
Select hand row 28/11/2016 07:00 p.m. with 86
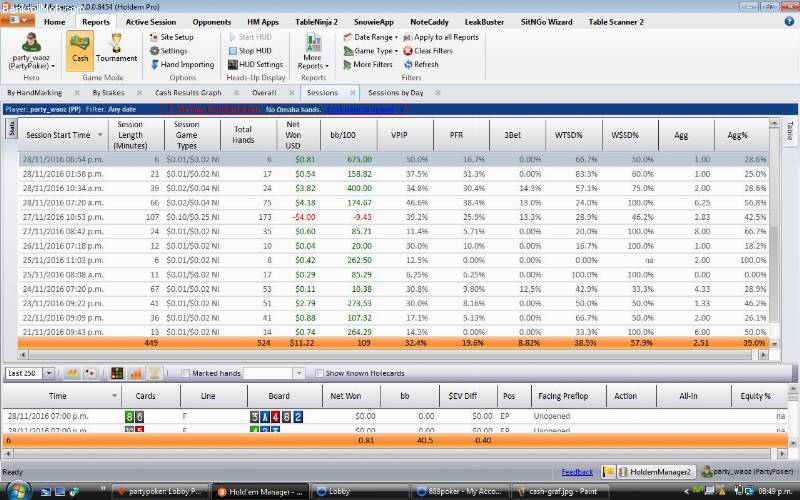tap(394, 416)
